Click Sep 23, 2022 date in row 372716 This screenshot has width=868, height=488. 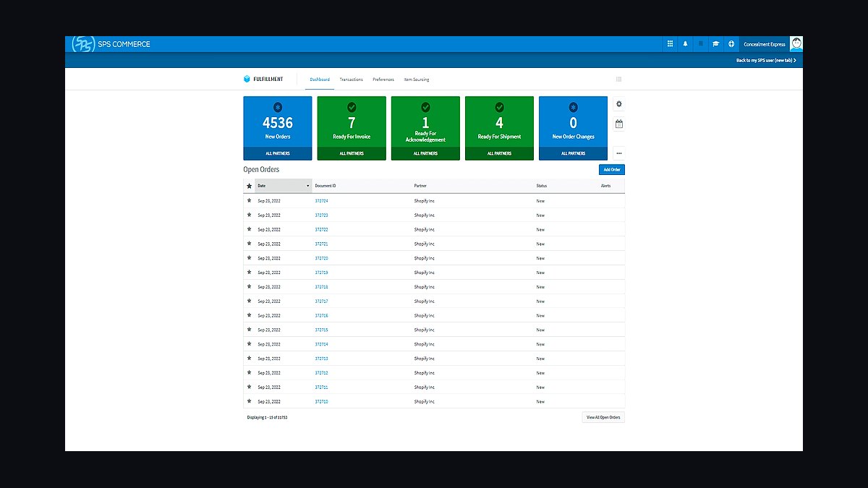pos(269,315)
